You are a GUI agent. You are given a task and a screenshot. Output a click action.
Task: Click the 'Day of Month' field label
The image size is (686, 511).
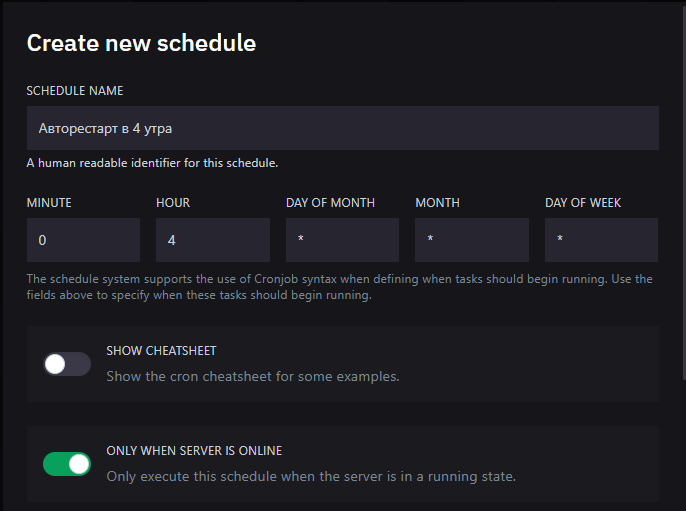click(x=330, y=203)
